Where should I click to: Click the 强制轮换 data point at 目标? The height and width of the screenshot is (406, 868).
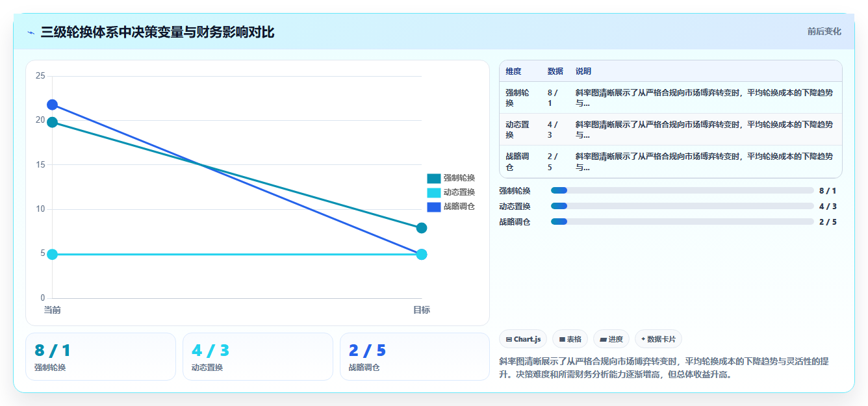point(422,228)
